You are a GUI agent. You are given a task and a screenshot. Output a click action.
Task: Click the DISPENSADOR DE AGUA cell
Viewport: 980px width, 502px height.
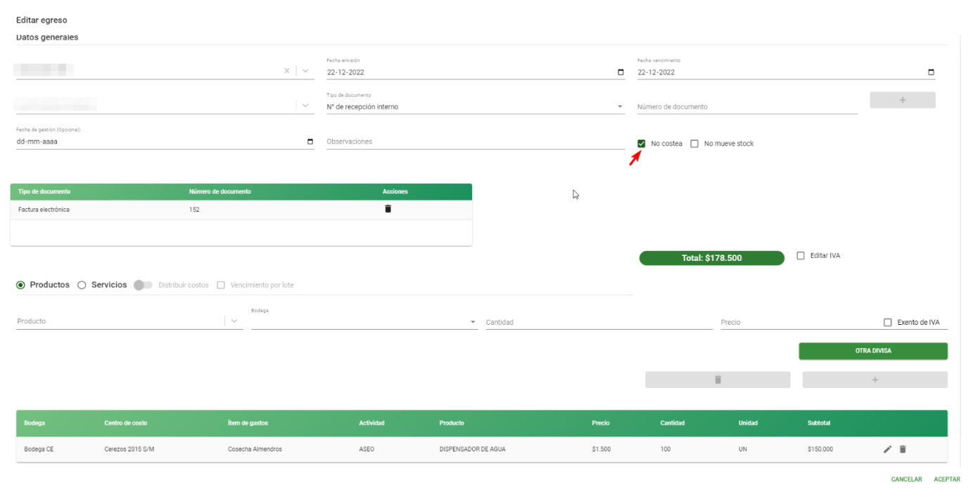(473, 449)
